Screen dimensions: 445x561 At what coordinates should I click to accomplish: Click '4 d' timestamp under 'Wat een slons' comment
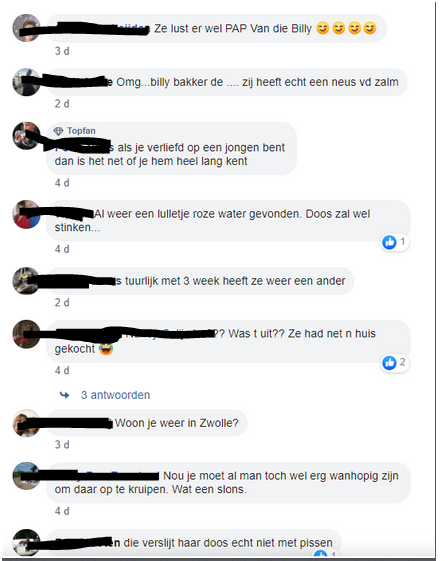click(62, 511)
